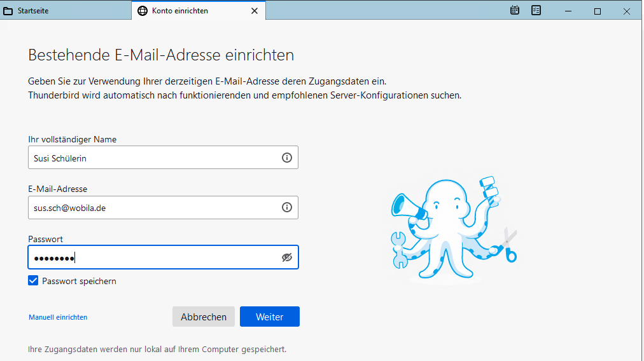The height and width of the screenshot is (361, 644).
Task: Click the info icon in the name field
Action: point(286,158)
